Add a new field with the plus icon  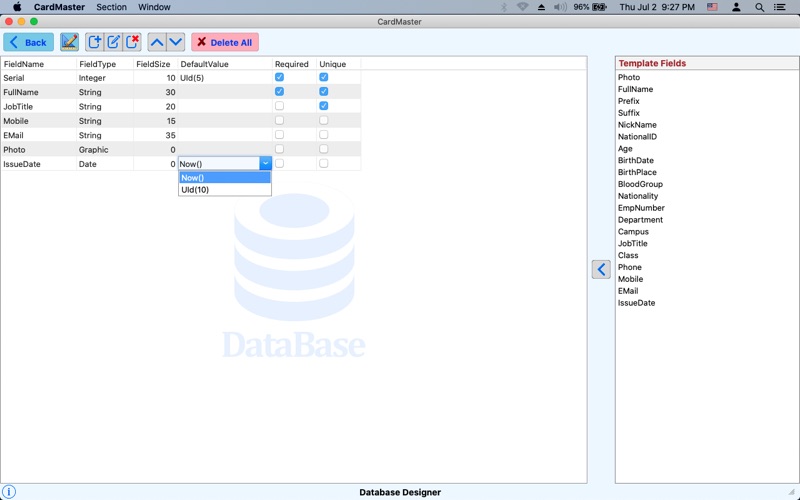pos(94,42)
